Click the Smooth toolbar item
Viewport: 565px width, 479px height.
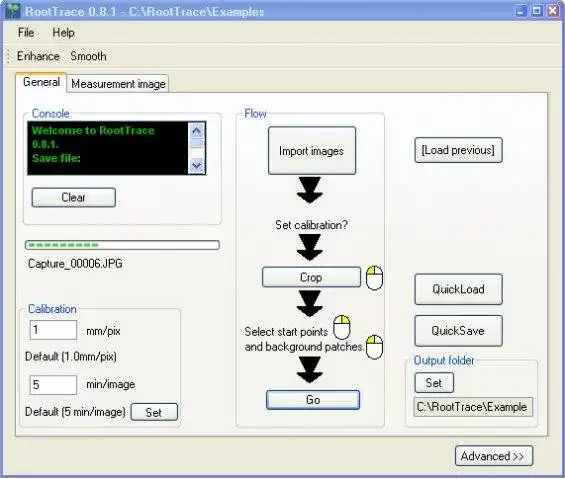[x=88, y=56]
